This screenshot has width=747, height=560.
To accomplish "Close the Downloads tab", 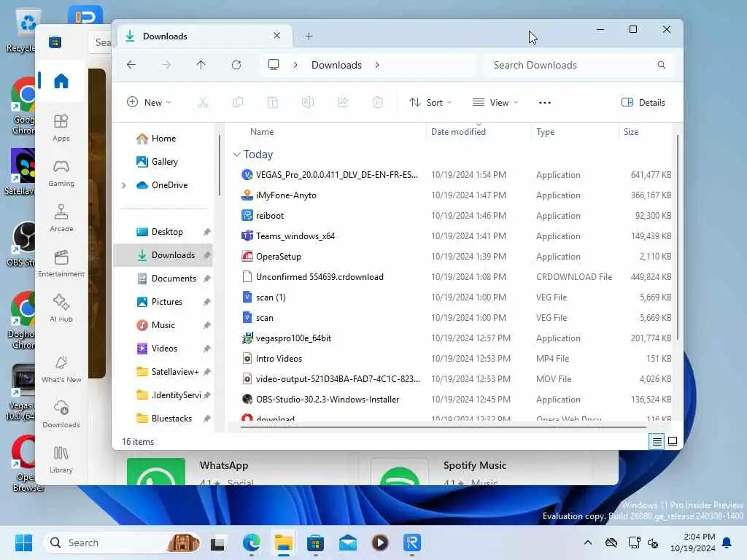I will click(276, 36).
